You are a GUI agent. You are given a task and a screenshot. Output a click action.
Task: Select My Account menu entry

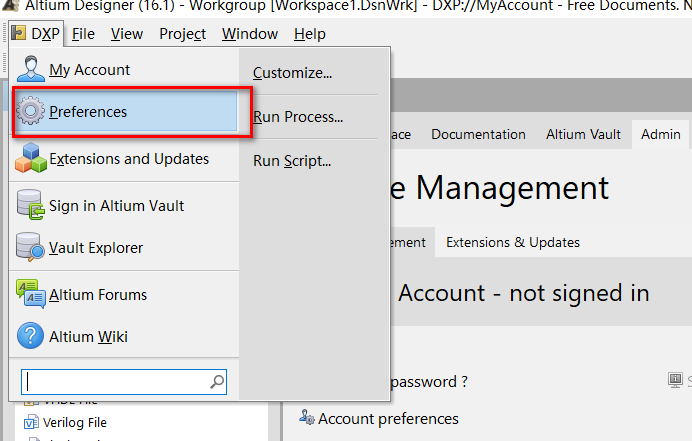(x=124, y=69)
